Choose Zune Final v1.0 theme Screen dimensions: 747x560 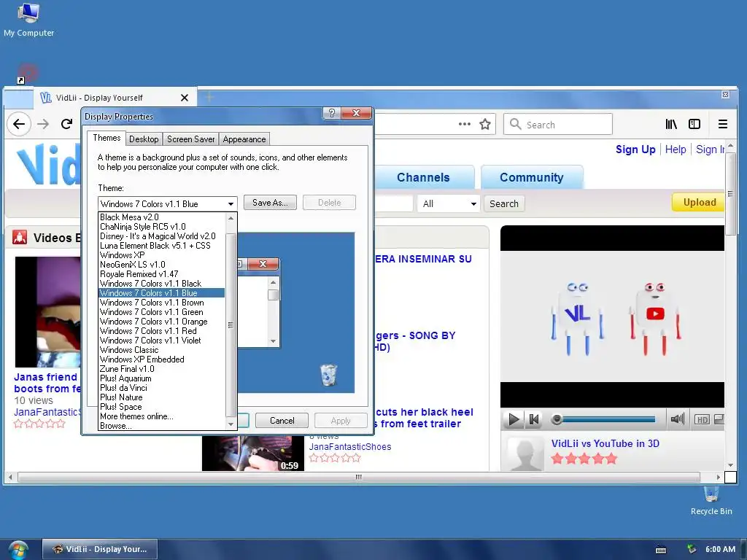click(161, 369)
